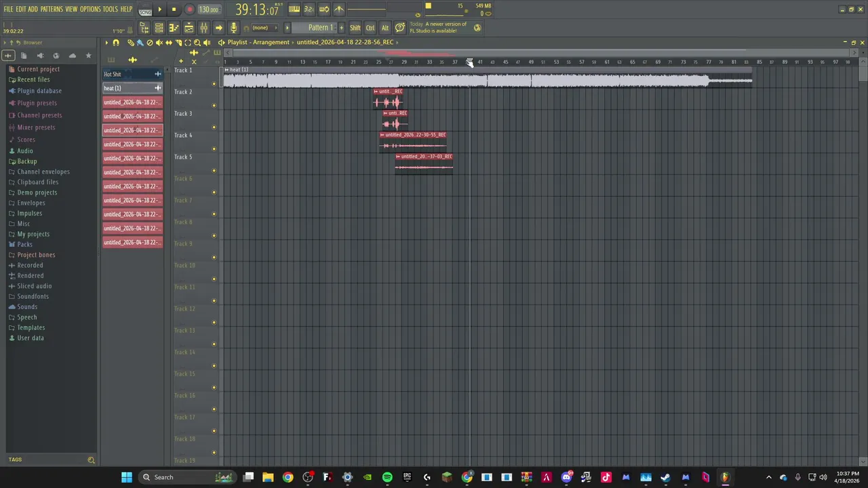Open the ADD menu
Image resolution: width=868 pixels, height=488 pixels.
(x=33, y=9)
